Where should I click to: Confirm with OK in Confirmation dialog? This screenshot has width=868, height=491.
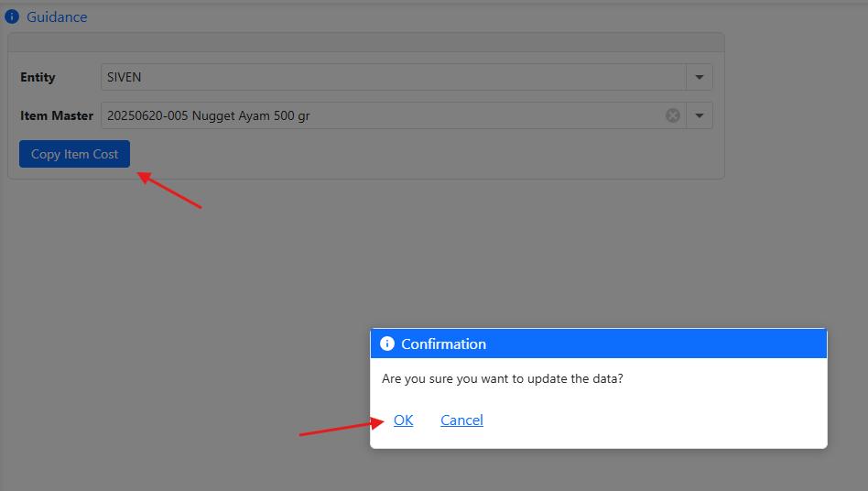pyautogui.click(x=404, y=420)
